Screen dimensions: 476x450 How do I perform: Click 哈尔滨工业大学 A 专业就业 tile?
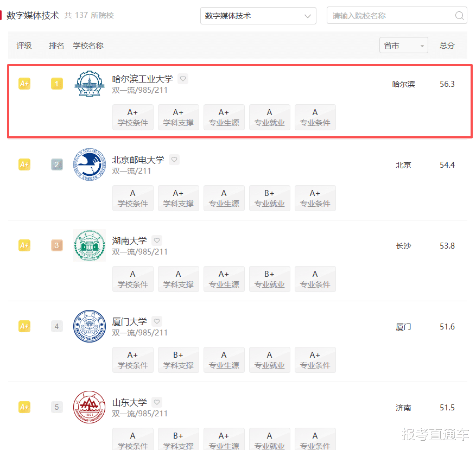(x=270, y=117)
